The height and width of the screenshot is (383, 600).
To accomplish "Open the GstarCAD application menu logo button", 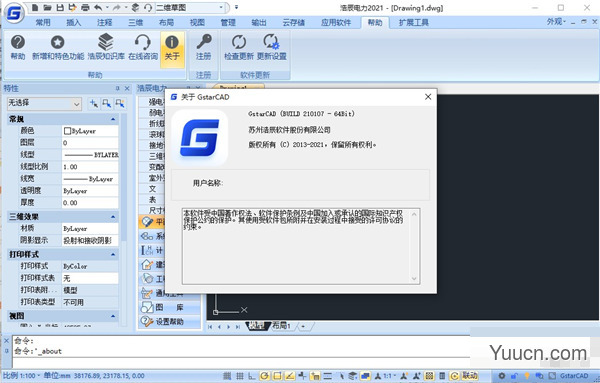I will click(14, 13).
